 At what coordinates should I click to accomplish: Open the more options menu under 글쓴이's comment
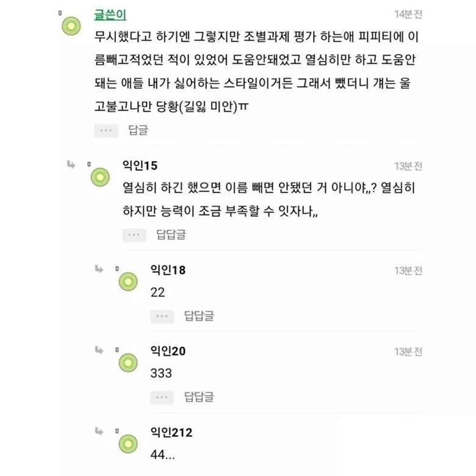pos(106,131)
